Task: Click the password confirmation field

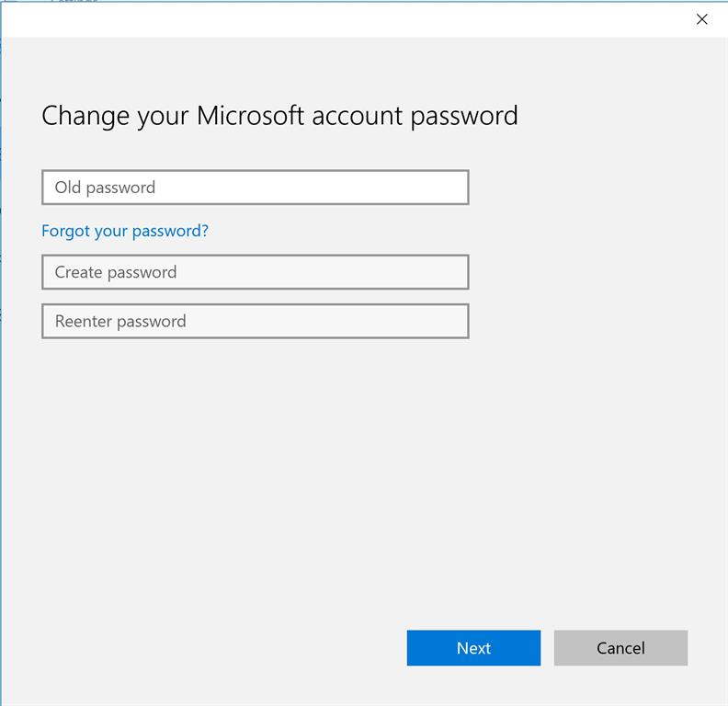Action: pyautogui.click(x=255, y=321)
